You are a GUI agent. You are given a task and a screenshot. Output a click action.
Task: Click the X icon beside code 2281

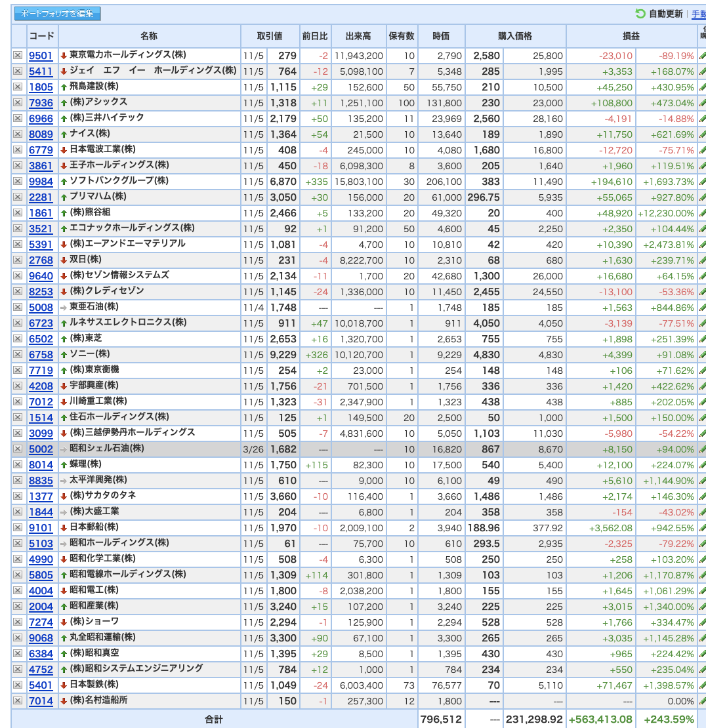(18, 197)
